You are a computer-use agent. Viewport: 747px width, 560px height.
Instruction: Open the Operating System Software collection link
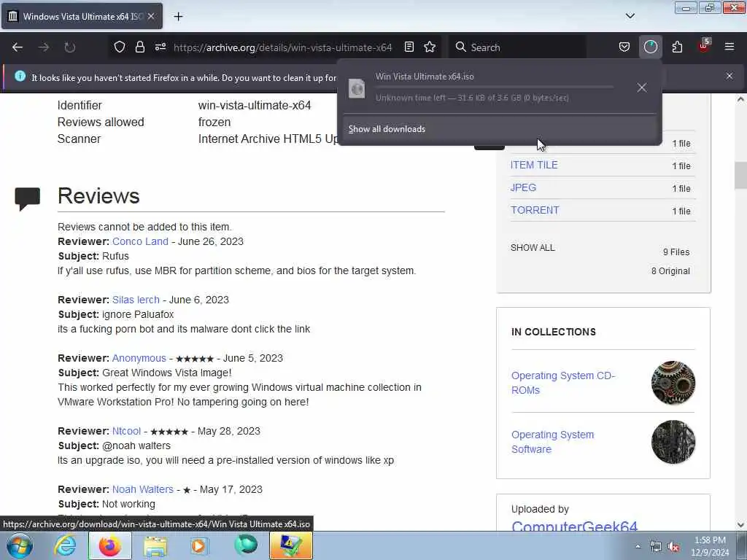[553, 442]
